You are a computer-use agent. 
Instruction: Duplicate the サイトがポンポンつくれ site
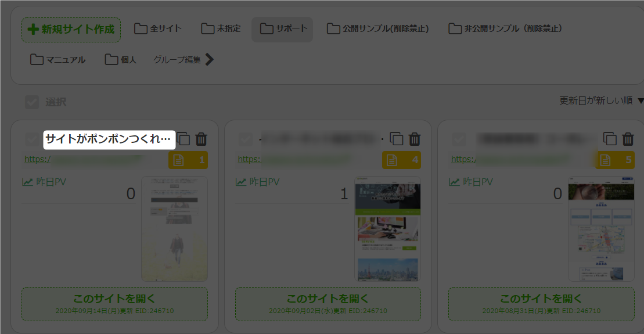click(184, 139)
